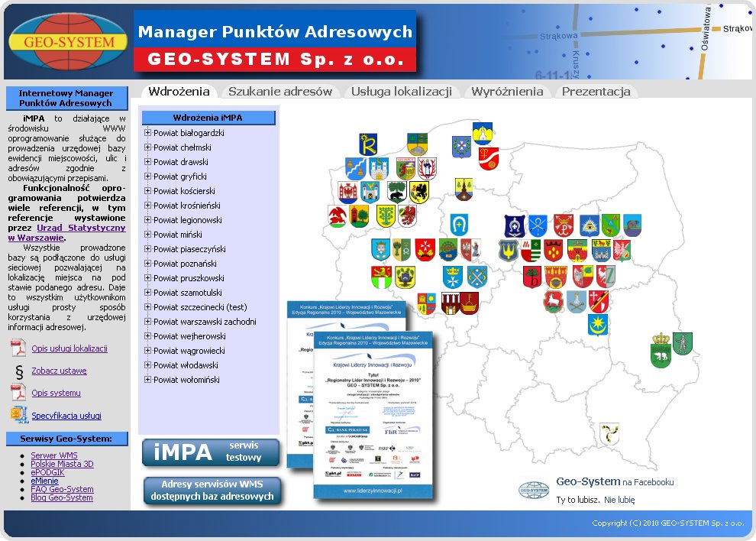Click Adresy serwisów WMS dostępnych baz adresowych
756x541 pixels.
coord(212,491)
